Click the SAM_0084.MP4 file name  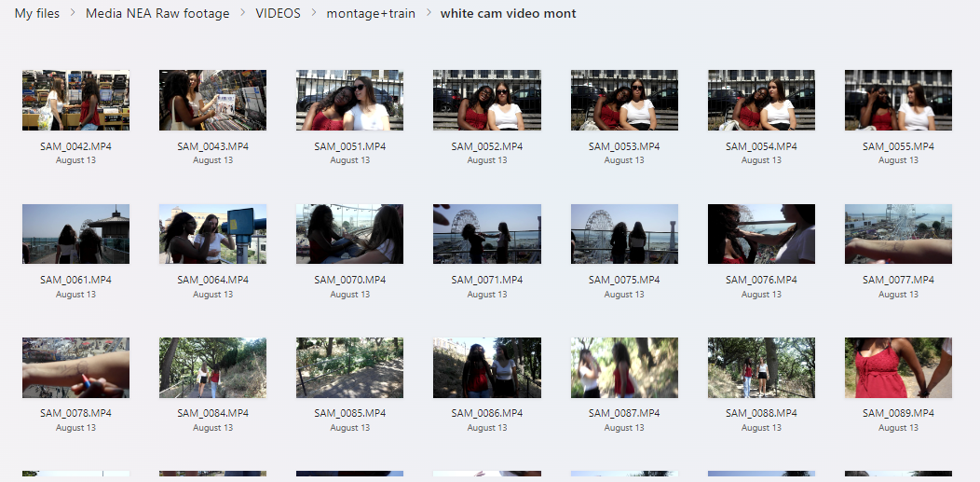pos(212,413)
